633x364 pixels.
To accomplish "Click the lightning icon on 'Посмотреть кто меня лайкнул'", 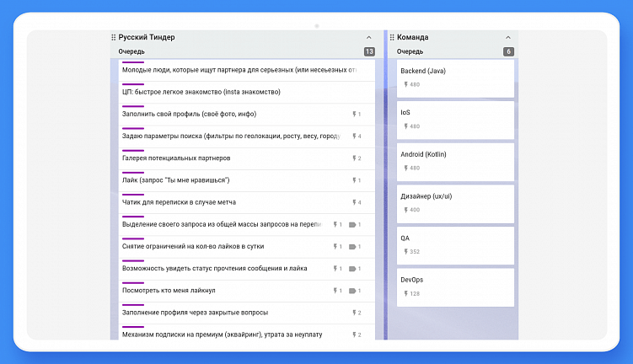I will point(335,291).
